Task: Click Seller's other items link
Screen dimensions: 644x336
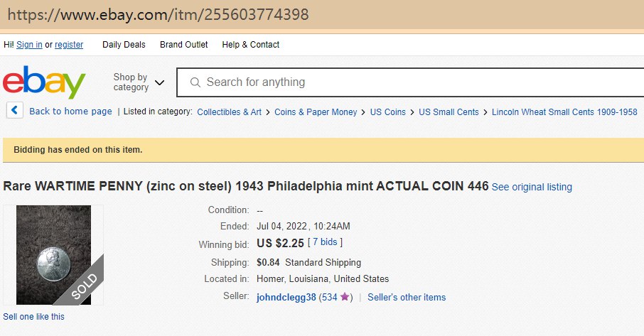Action: pos(407,298)
